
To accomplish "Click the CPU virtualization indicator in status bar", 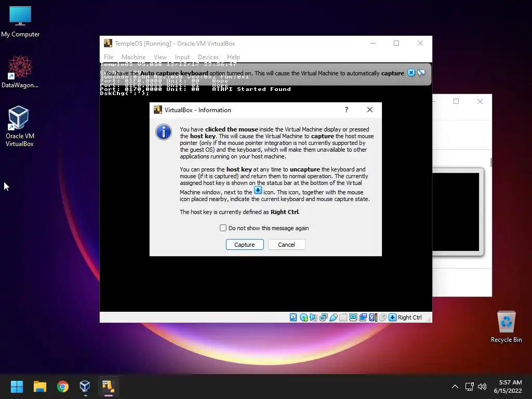I will pos(373,317).
